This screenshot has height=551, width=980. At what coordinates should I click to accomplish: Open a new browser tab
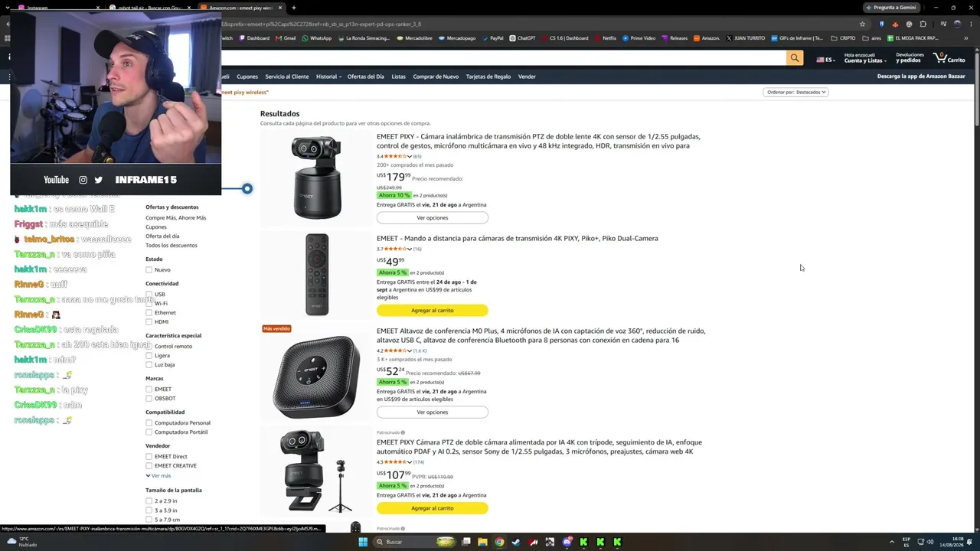pyautogui.click(x=294, y=8)
